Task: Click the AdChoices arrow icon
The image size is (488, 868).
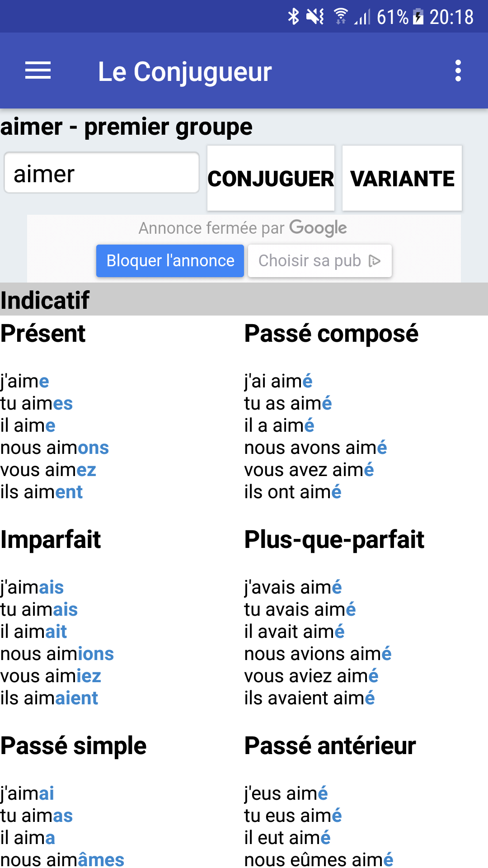Action: (375, 261)
